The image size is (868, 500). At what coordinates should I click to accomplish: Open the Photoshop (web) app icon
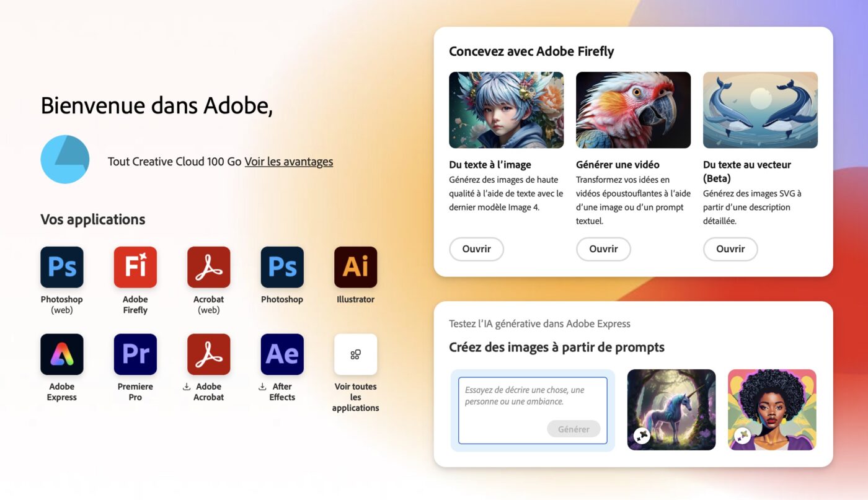[x=62, y=267]
